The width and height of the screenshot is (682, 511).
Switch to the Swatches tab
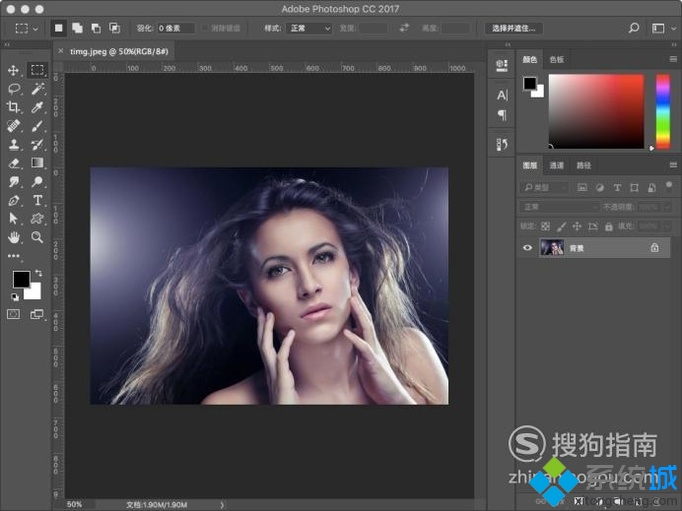(557, 60)
